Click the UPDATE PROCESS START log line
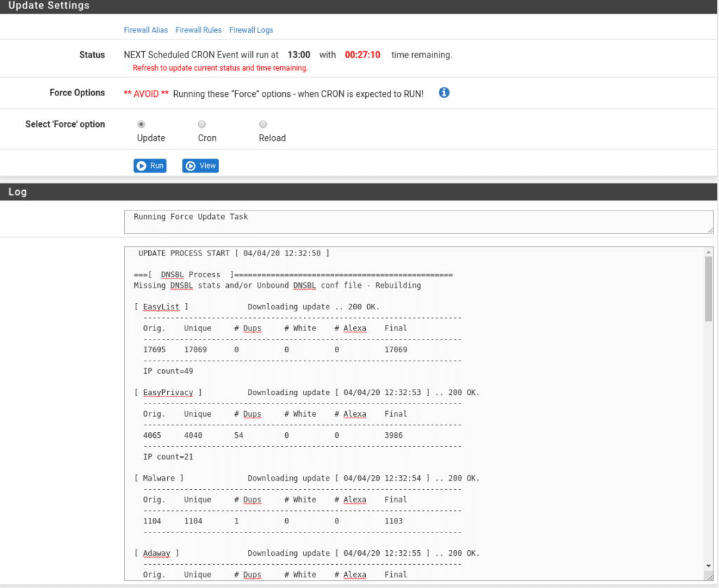 pyautogui.click(x=234, y=253)
